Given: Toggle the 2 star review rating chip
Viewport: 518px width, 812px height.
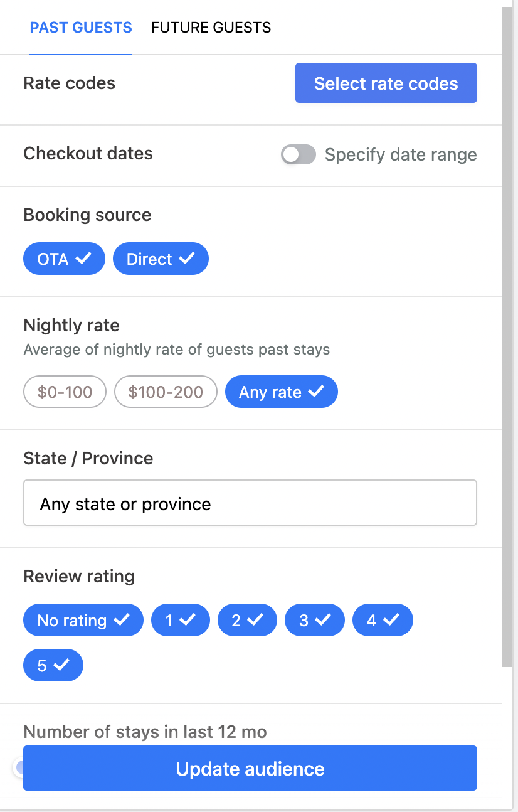Looking at the screenshot, I should (x=247, y=621).
